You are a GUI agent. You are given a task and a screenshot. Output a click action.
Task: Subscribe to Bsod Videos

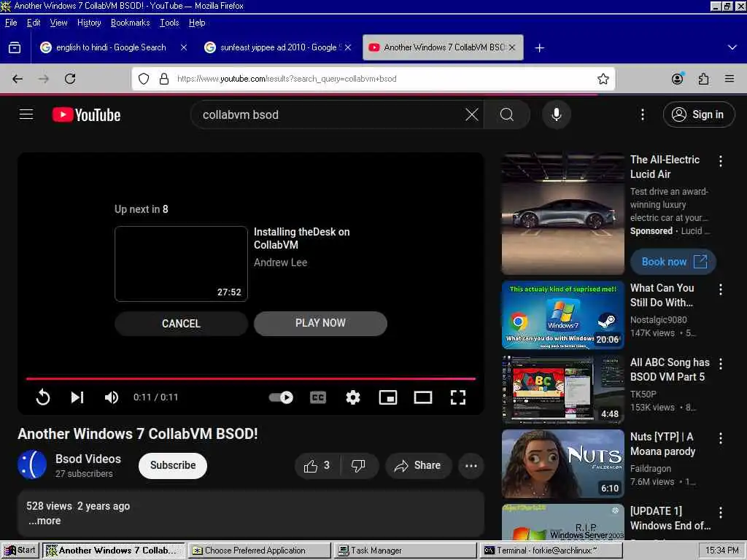(x=172, y=466)
